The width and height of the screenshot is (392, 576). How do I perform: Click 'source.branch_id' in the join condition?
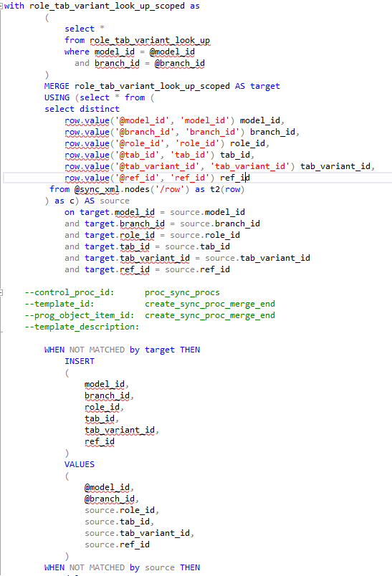(x=220, y=224)
